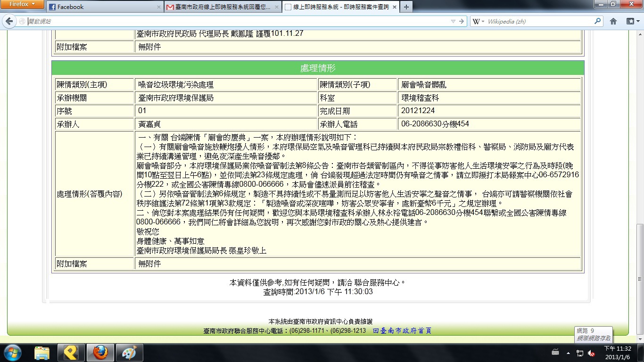Open a new tab with plus button
This screenshot has width=644, height=362.
tap(406, 7)
